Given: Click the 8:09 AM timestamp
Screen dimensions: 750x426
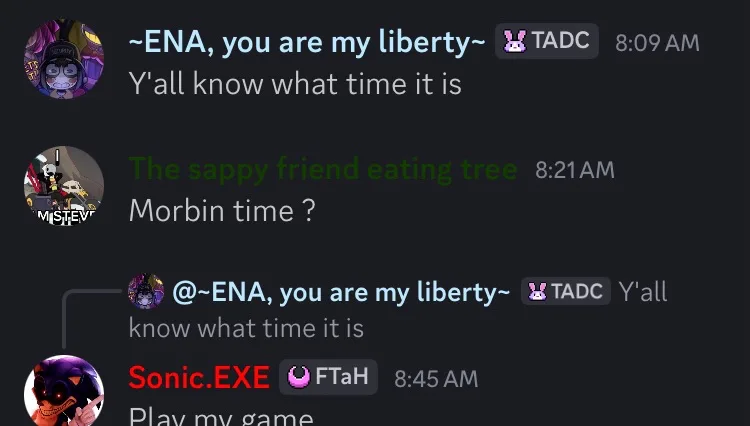Looking at the screenshot, I should coord(657,43).
